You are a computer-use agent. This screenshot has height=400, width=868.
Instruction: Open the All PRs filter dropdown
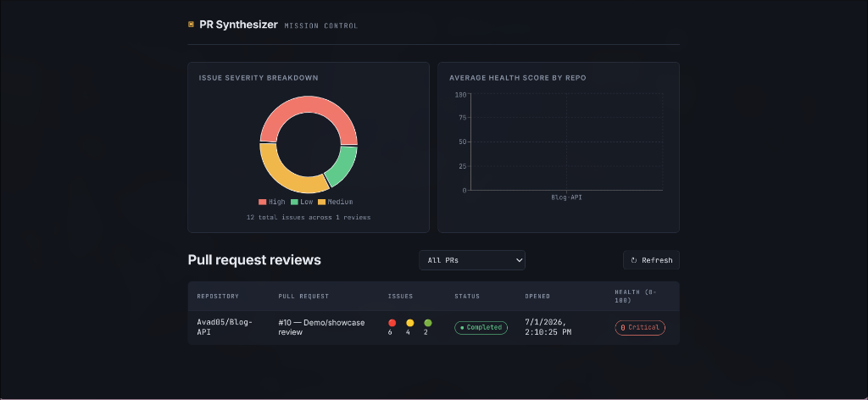(472, 260)
